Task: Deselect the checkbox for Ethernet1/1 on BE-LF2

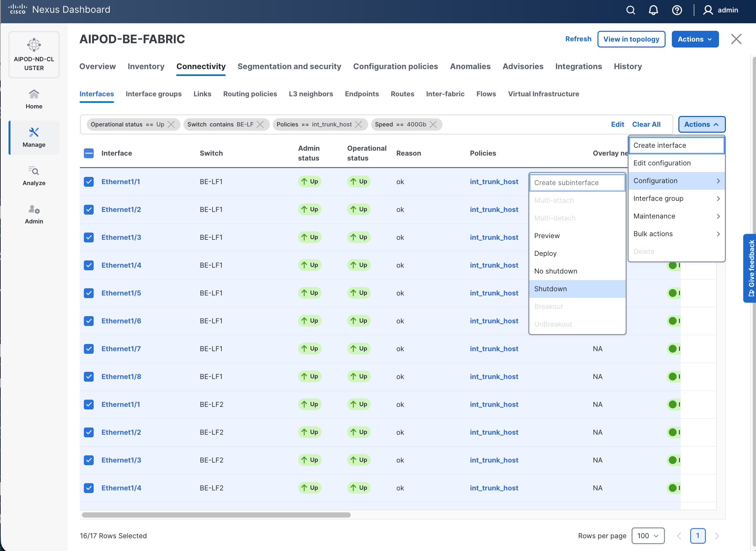Action: pyautogui.click(x=89, y=404)
